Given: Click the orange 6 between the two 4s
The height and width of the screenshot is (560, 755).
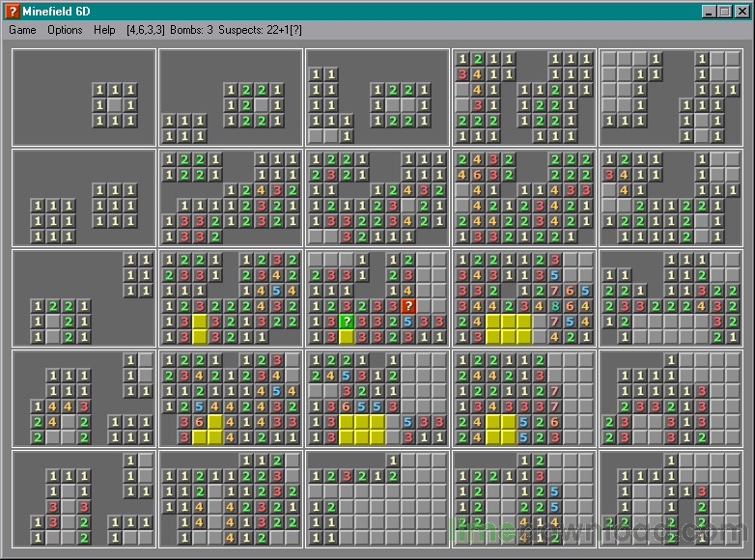Looking at the screenshot, I should (x=477, y=175).
